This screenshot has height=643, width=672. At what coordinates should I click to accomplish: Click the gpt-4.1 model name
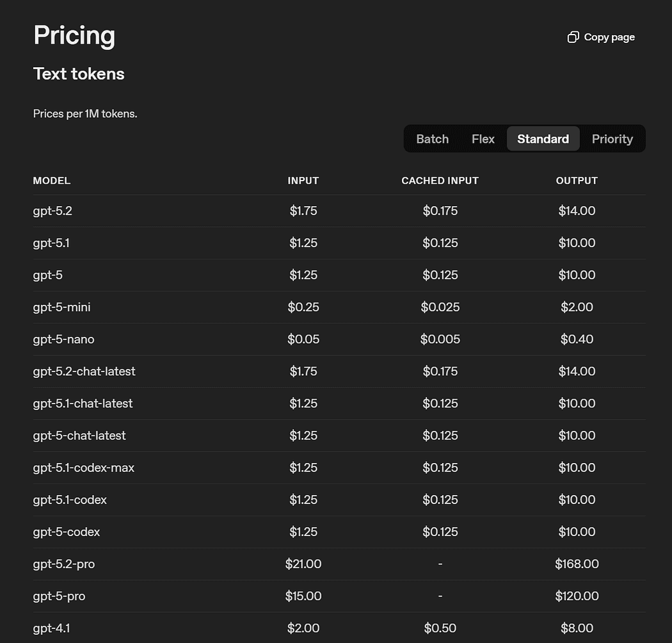click(x=51, y=628)
